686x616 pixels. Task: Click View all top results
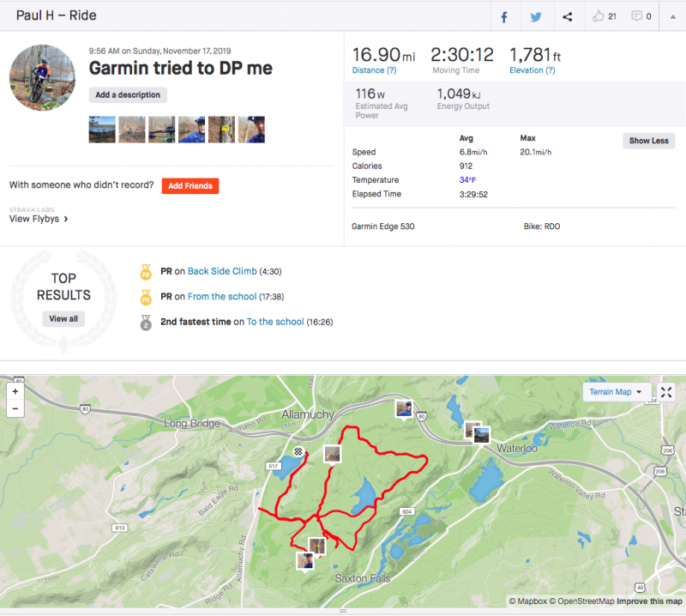point(63,318)
